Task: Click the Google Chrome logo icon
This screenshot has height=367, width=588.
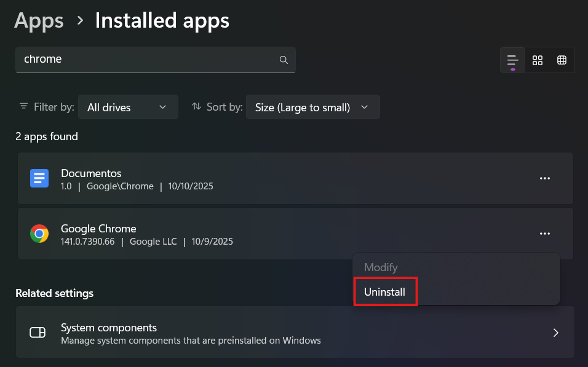Action: point(39,234)
